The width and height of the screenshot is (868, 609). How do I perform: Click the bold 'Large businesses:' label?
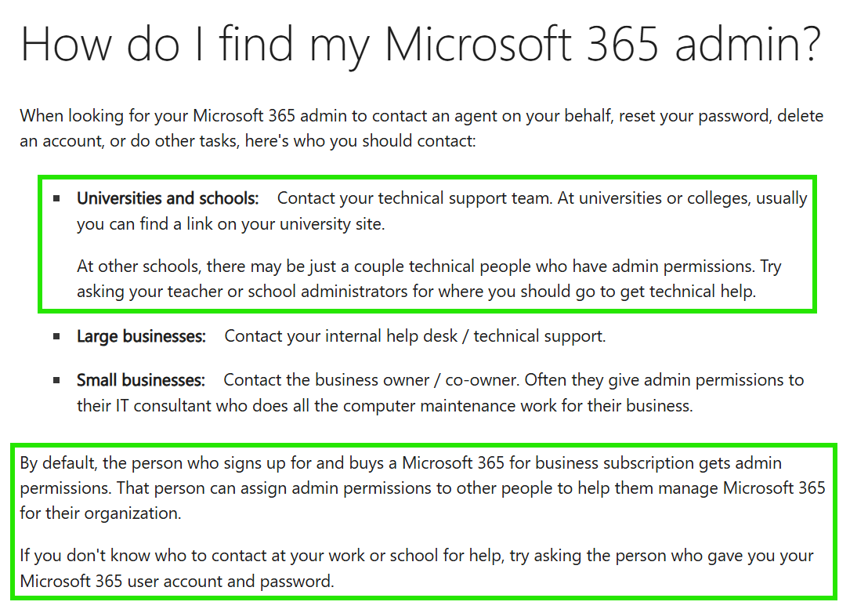coord(141,336)
